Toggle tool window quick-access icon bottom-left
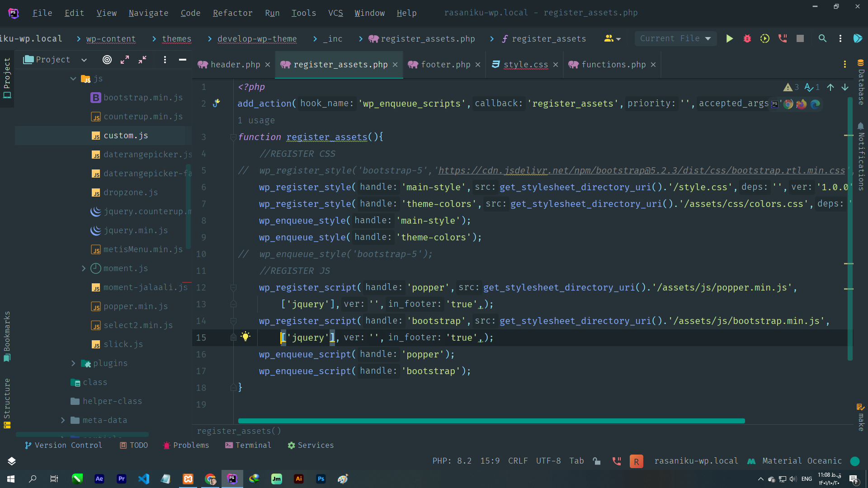 click(x=12, y=461)
